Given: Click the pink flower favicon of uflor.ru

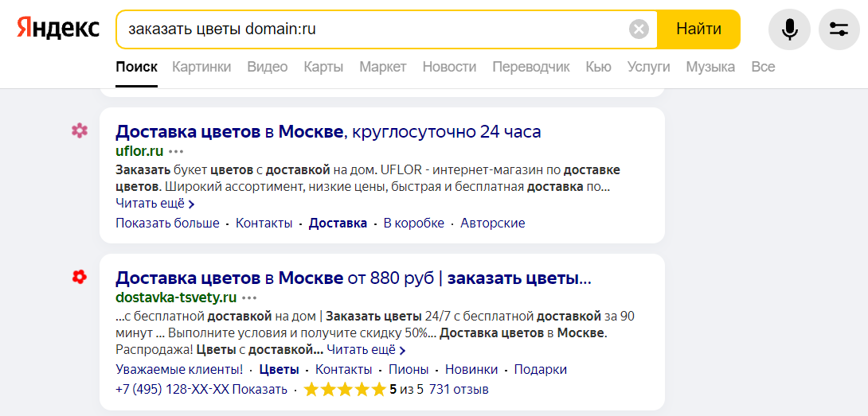Looking at the screenshot, I should pos(80,131).
